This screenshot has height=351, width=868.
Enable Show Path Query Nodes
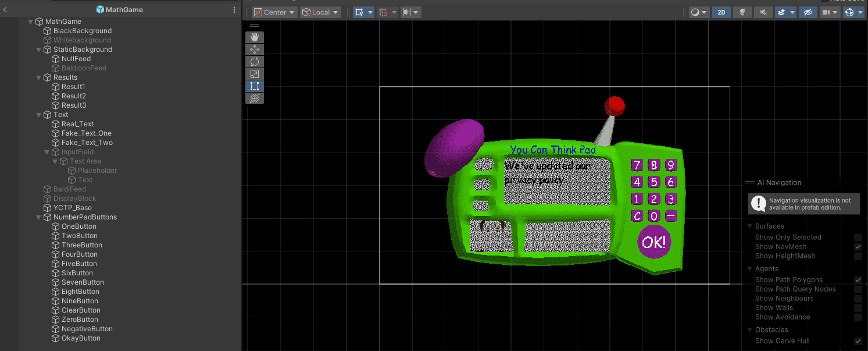[x=858, y=289]
